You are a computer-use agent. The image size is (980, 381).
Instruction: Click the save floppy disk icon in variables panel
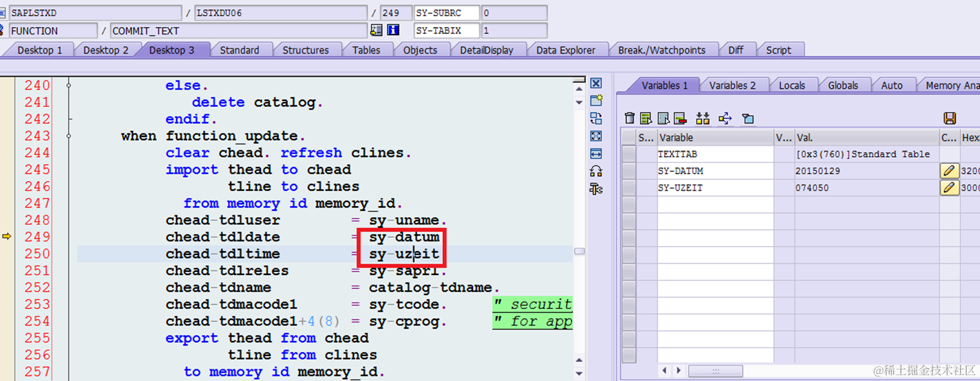tap(949, 118)
